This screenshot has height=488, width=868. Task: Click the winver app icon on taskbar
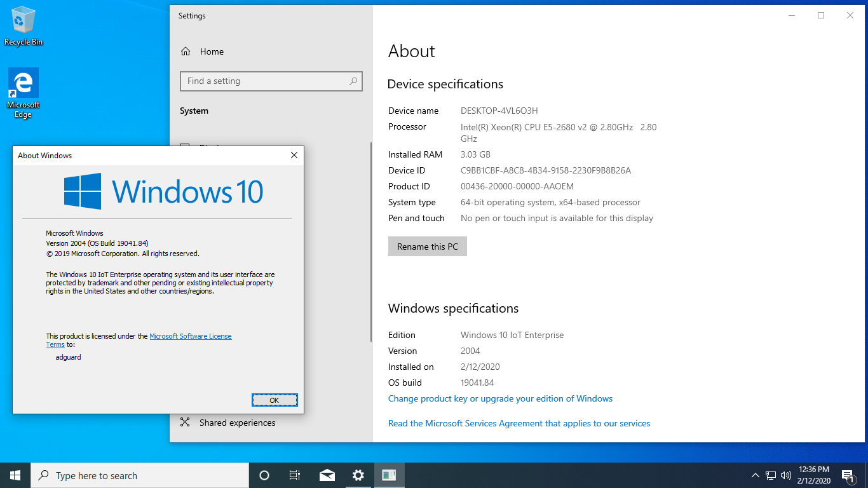click(x=390, y=475)
